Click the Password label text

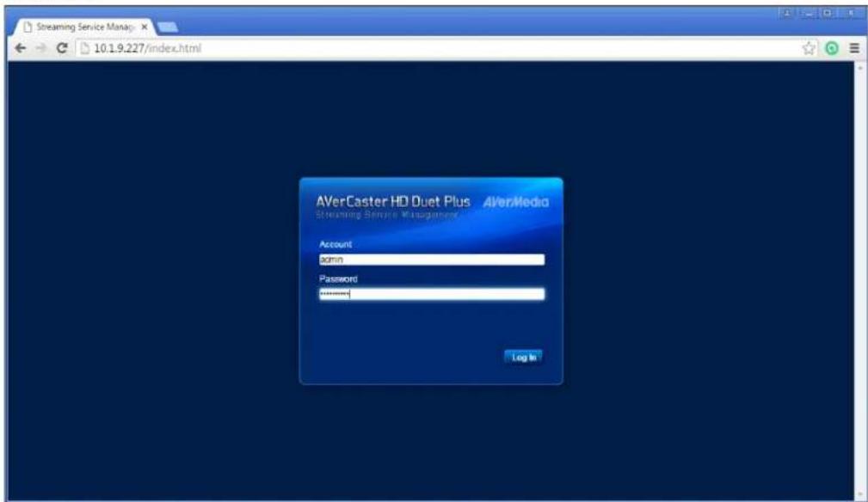[x=338, y=279]
